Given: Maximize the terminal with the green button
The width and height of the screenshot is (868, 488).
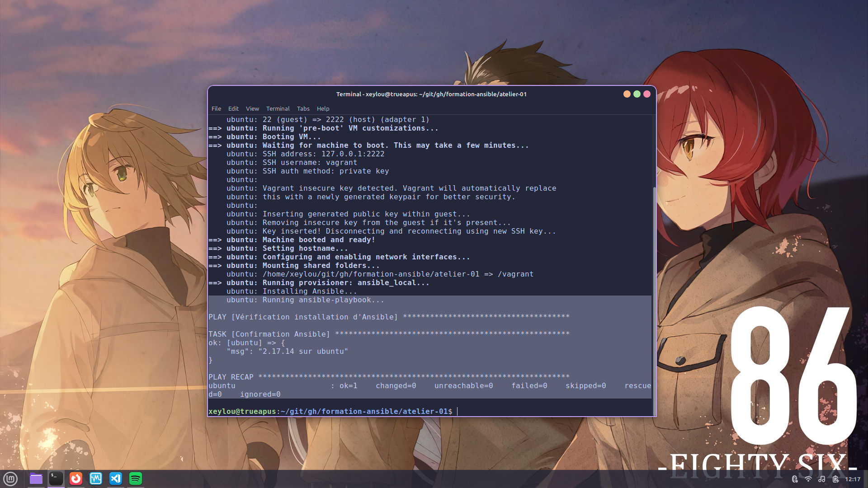Looking at the screenshot, I should (x=637, y=94).
